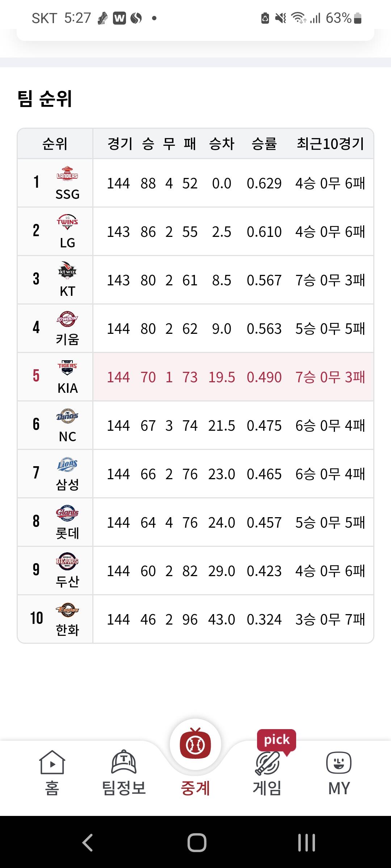
Task: Tap the SSG Landers team logo
Action: coord(67,174)
